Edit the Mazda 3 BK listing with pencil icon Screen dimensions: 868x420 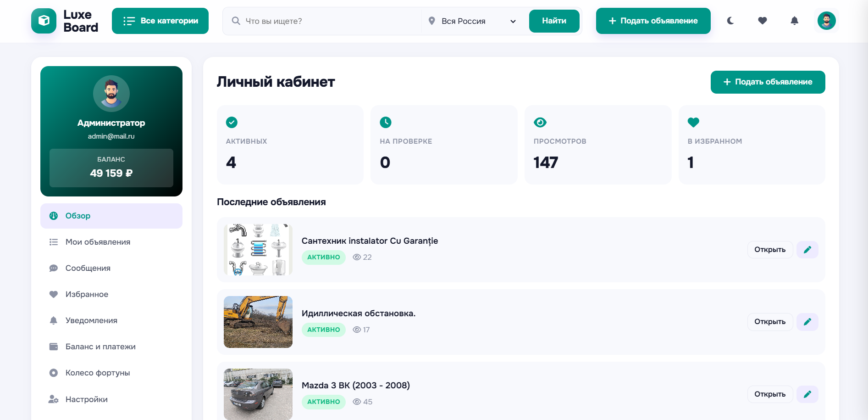[807, 394]
